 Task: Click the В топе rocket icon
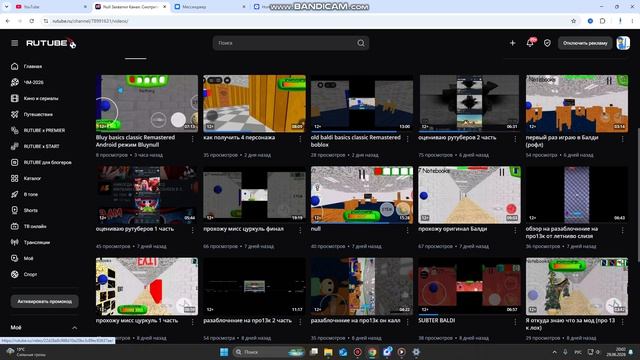pos(15,194)
